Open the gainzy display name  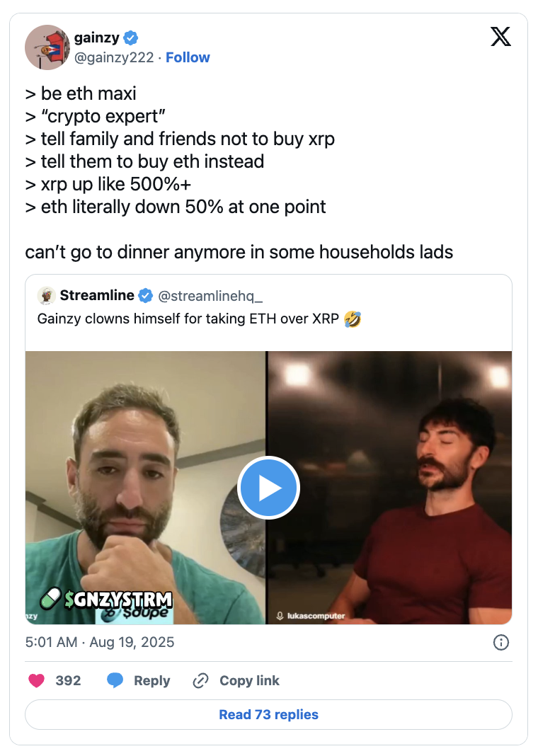coord(97,38)
